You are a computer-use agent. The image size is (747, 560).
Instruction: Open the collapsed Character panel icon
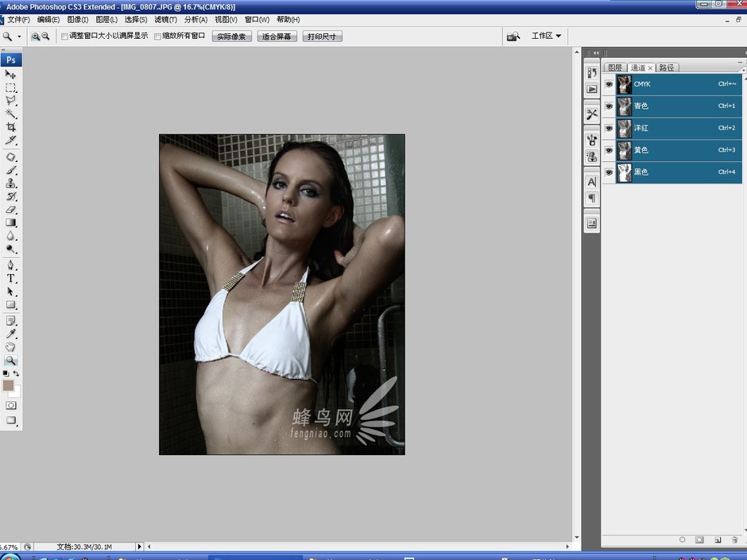(592, 182)
